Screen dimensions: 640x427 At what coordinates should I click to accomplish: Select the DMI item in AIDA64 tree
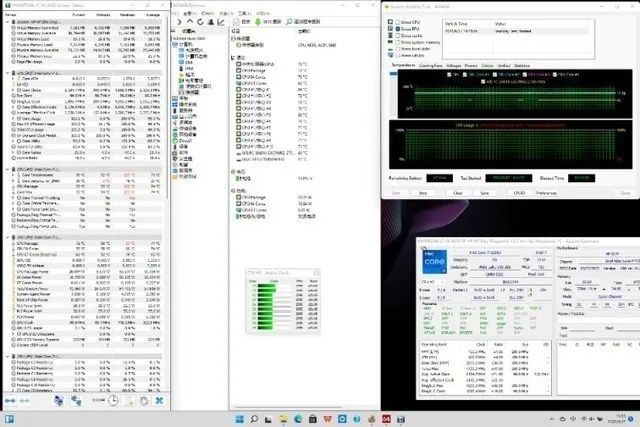[x=186, y=62]
